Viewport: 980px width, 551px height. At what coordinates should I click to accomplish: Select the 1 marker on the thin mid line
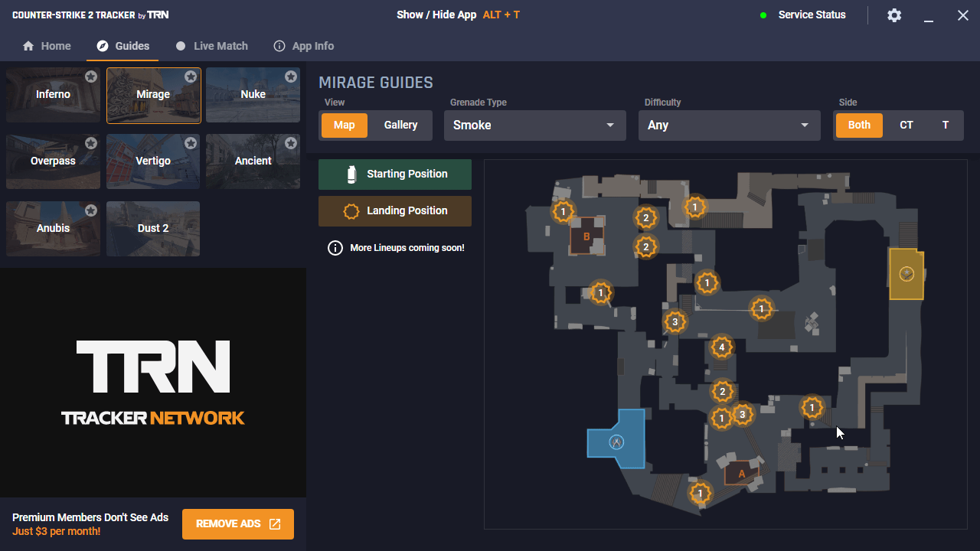[761, 309]
